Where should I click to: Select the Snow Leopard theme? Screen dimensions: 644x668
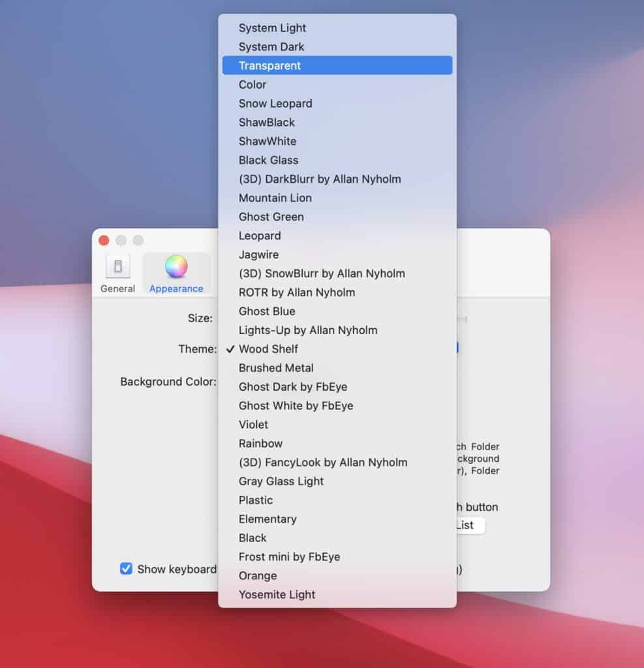pos(275,103)
